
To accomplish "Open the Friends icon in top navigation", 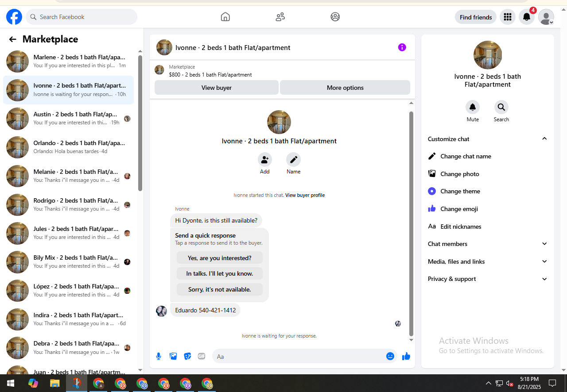I will point(280,17).
